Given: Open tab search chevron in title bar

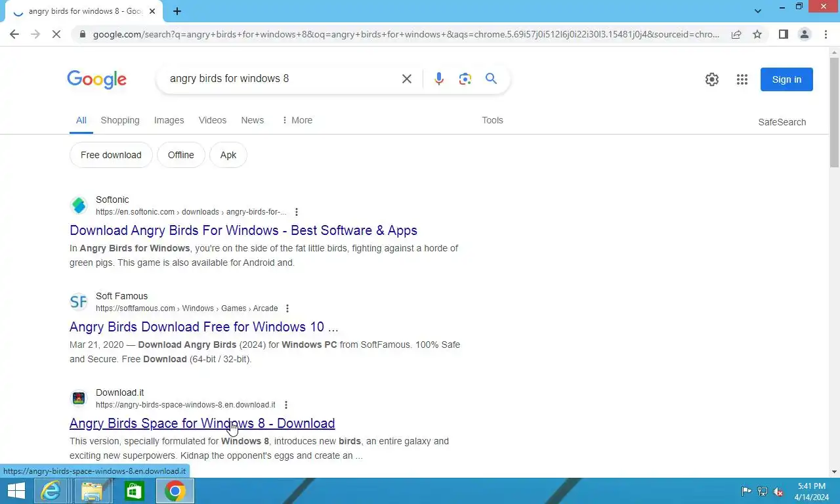Looking at the screenshot, I should click(758, 11).
